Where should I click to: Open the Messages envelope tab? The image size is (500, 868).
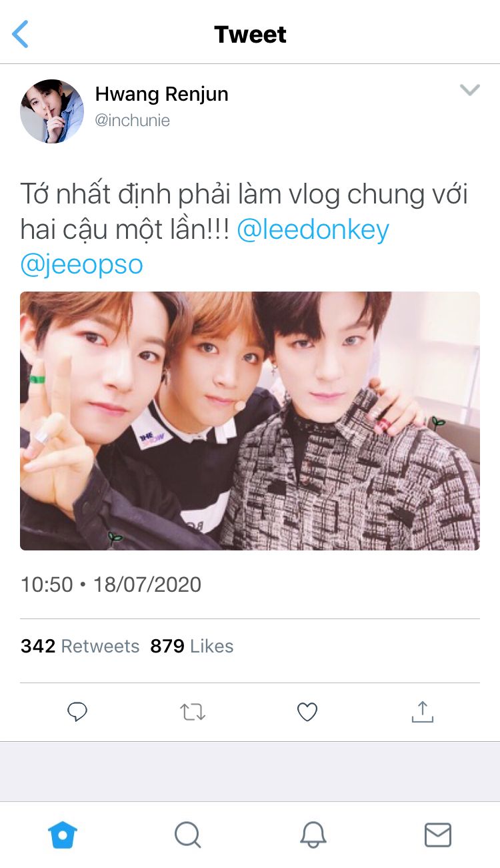[x=438, y=835]
